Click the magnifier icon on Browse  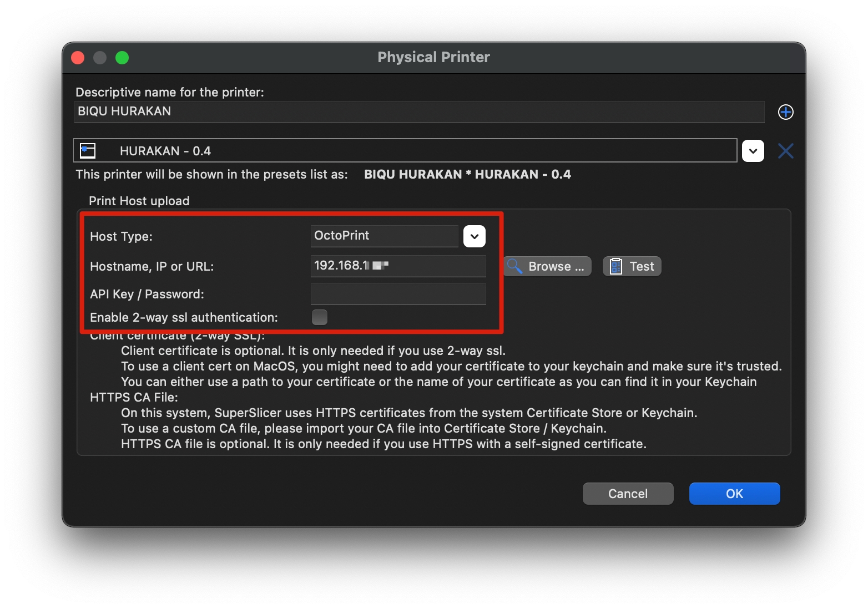tap(514, 266)
